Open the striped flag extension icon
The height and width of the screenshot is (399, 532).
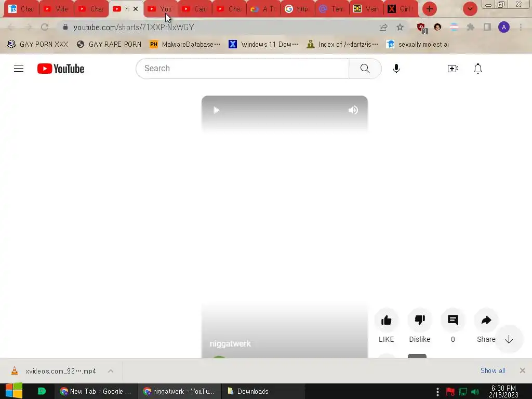pyautogui.click(x=454, y=27)
